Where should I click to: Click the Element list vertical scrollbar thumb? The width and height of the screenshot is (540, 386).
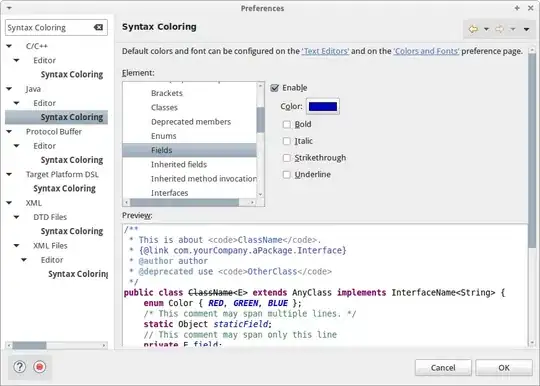click(260, 120)
